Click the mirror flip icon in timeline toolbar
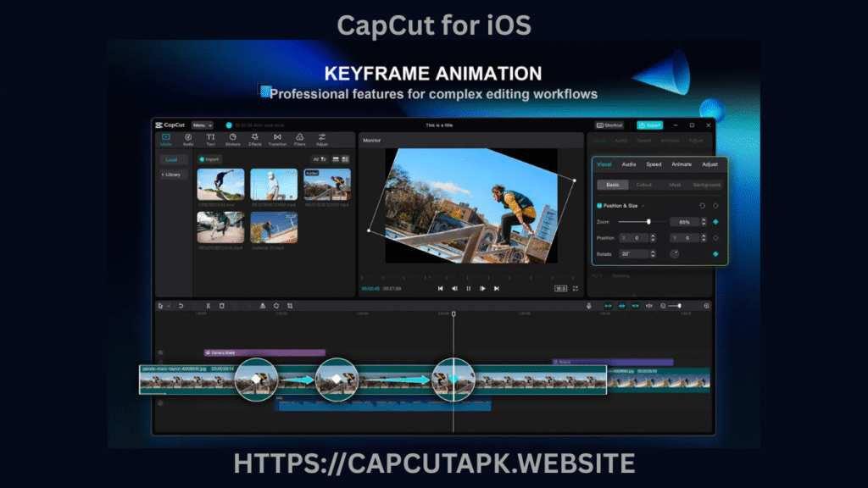 coord(263,305)
